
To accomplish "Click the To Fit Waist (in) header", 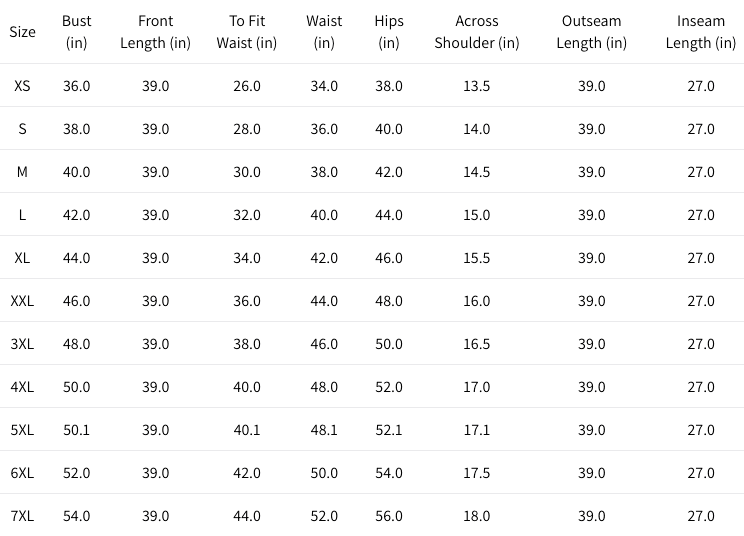I will point(246,32).
